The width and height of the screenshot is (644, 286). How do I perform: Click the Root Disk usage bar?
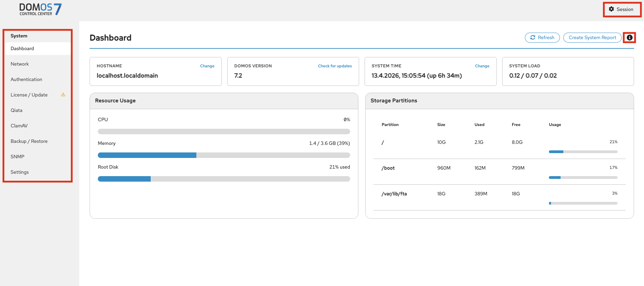[224, 179]
